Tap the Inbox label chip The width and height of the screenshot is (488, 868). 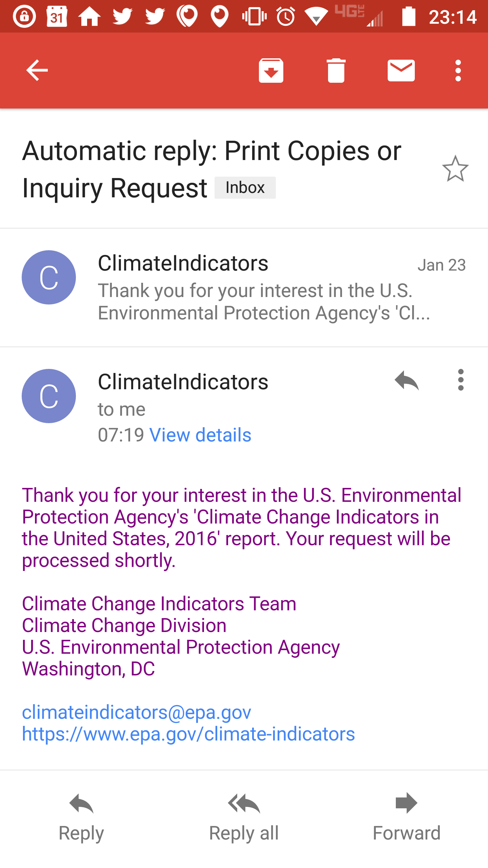[245, 188]
